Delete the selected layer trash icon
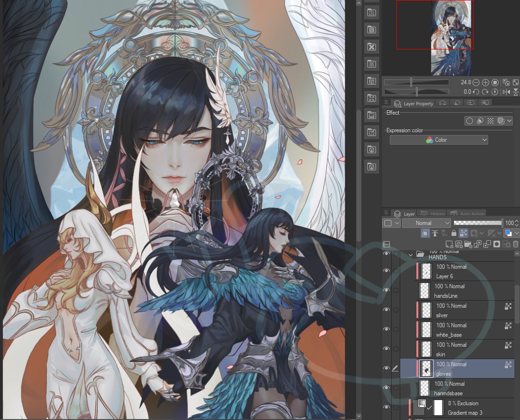The image size is (520, 420). tap(516, 244)
